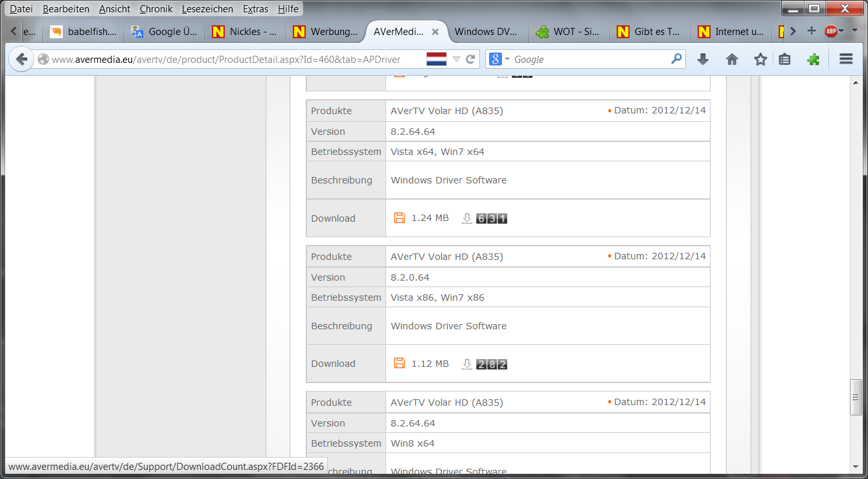868x479 pixels.
Task: Switch to the Gibt es T... tab
Action: point(649,31)
